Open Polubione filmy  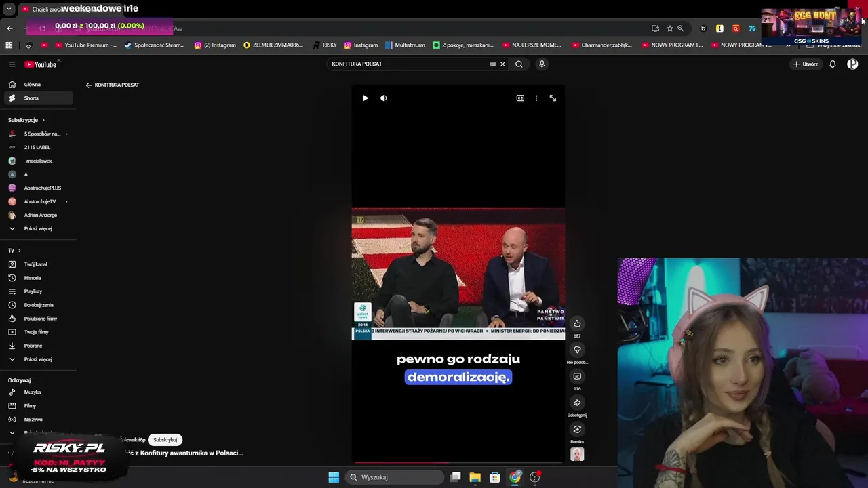(x=39, y=319)
